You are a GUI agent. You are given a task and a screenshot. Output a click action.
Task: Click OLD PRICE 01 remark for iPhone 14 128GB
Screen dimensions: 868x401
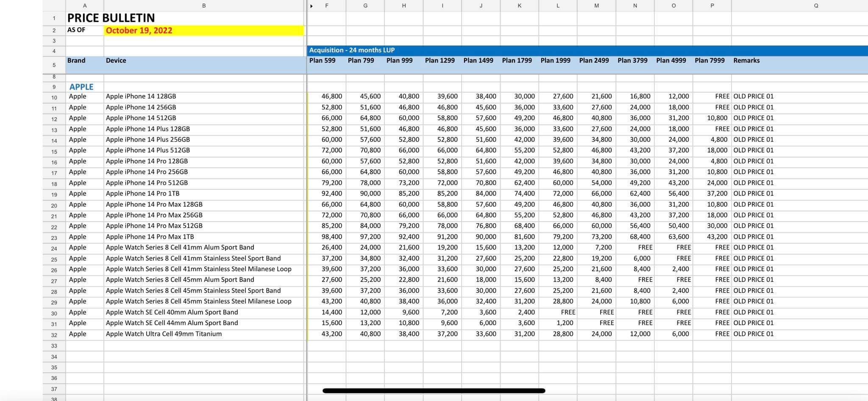pyautogui.click(x=754, y=97)
